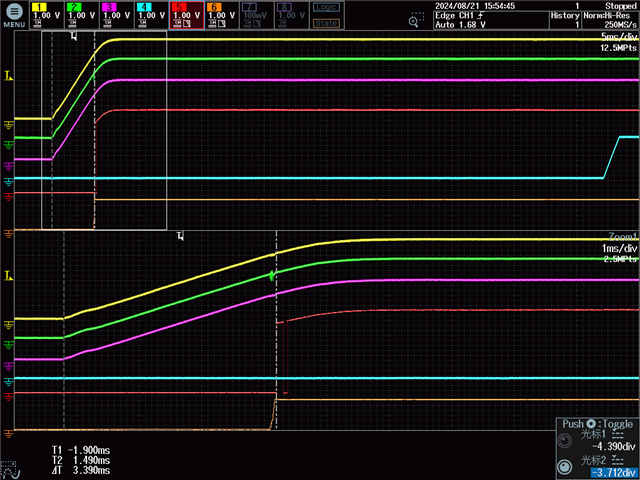Select cursor 2 knob radio button
Image resolution: width=640 pixels, height=480 pixels.
[x=564, y=467]
